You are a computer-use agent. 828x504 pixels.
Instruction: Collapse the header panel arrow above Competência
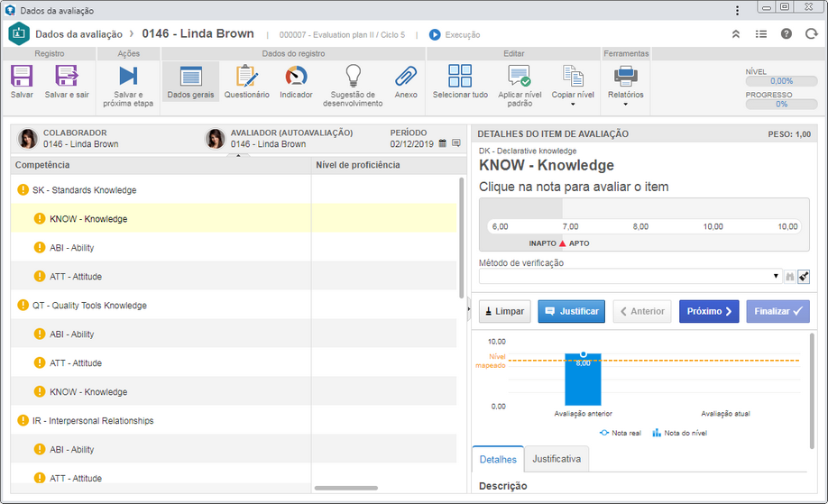pyautogui.click(x=239, y=155)
